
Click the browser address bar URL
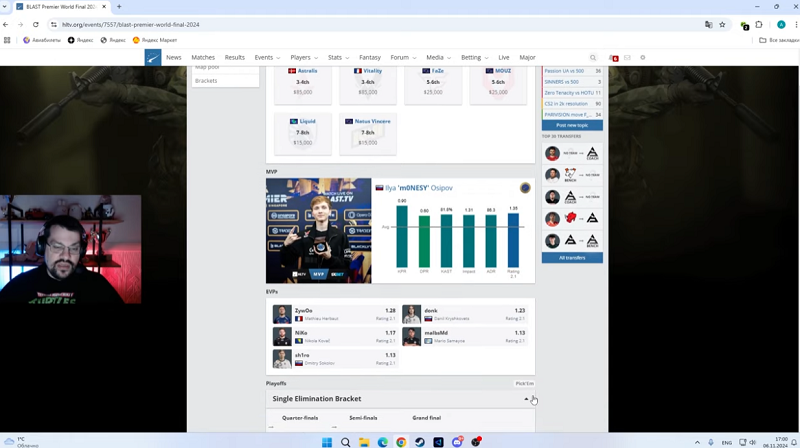(x=131, y=24)
